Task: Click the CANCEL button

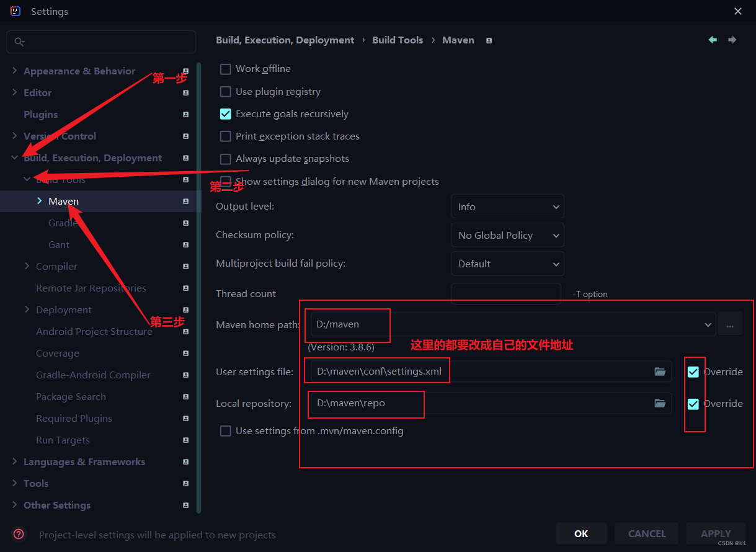Action: click(x=647, y=533)
